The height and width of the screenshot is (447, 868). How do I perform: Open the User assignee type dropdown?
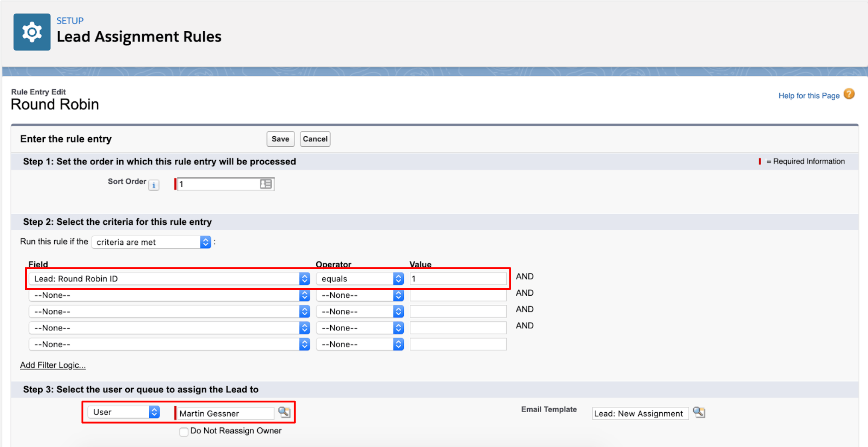coord(124,412)
